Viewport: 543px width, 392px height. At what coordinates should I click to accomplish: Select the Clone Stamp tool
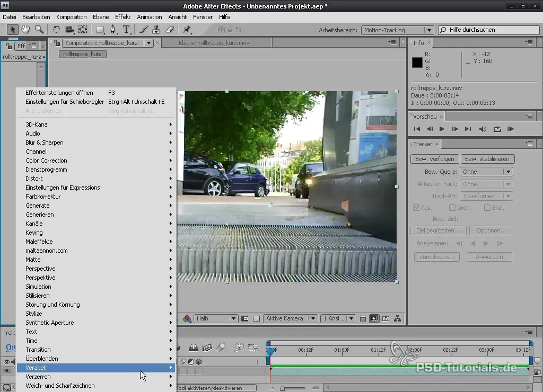pyautogui.click(x=156, y=30)
